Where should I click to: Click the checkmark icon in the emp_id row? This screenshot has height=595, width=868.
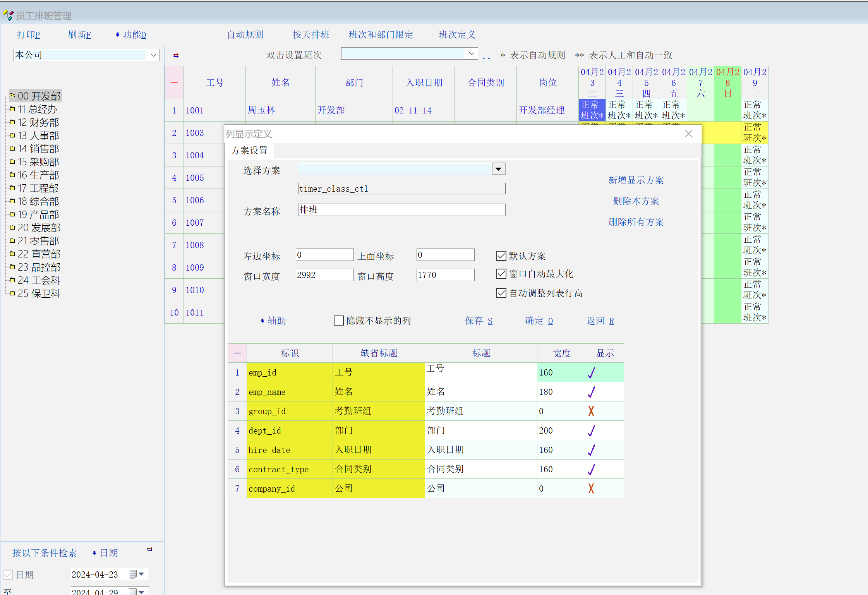pyautogui.click(x=591, y=372)
